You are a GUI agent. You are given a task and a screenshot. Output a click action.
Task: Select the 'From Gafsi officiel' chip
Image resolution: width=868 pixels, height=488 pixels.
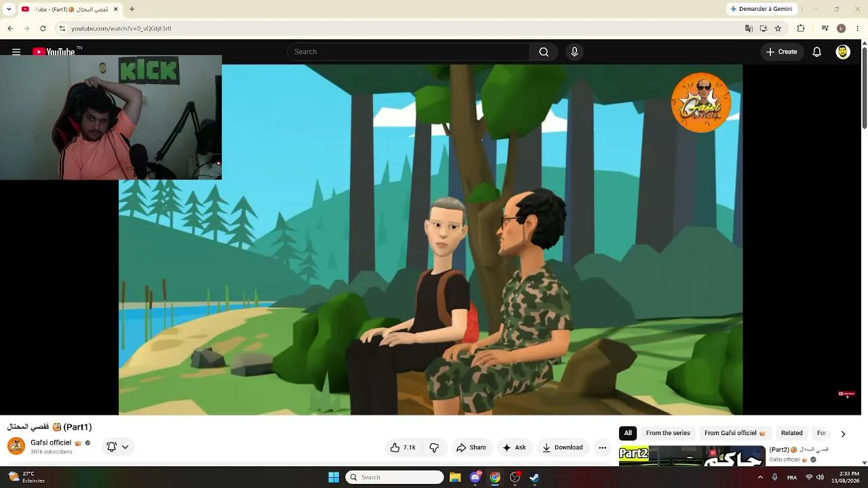(x=734, y=433)
